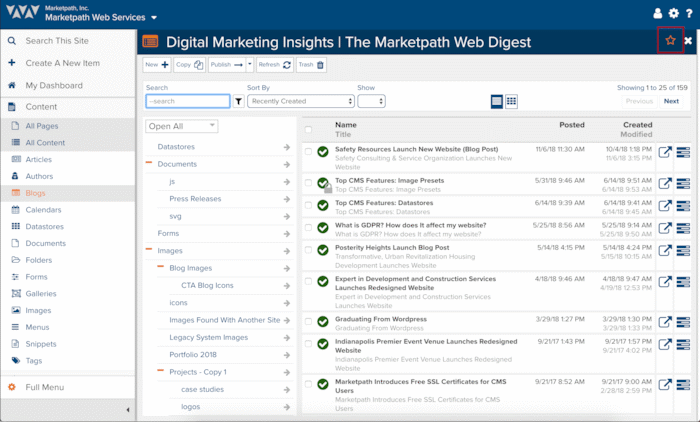Switch to list view icon
This screenshot has height=422, width=700.
(496, 101)
